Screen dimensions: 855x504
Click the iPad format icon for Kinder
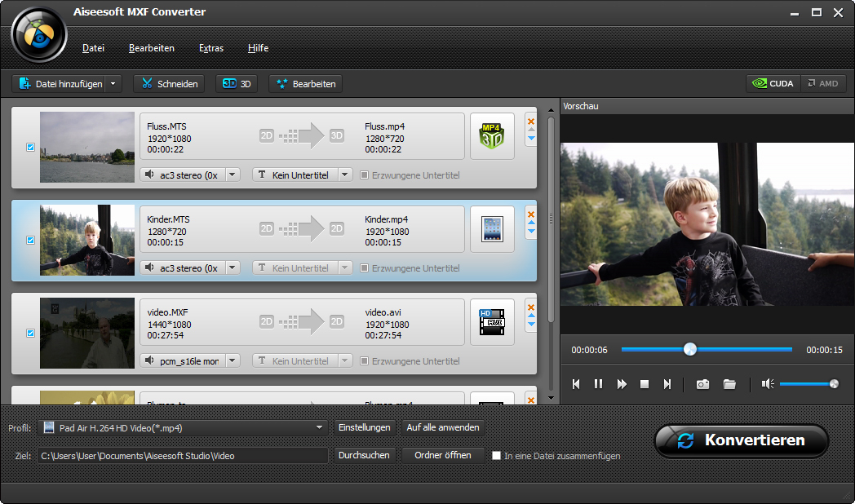[x=492, y=229]
